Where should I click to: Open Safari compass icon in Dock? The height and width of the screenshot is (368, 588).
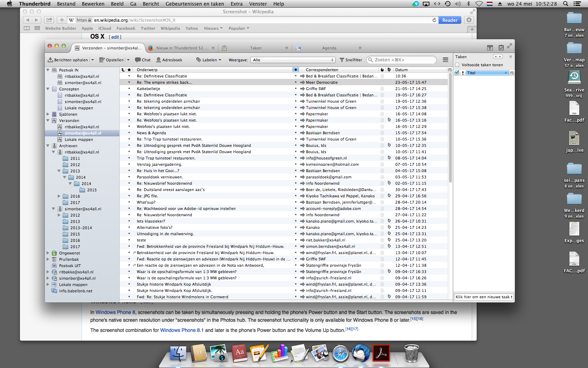(341, 353)
